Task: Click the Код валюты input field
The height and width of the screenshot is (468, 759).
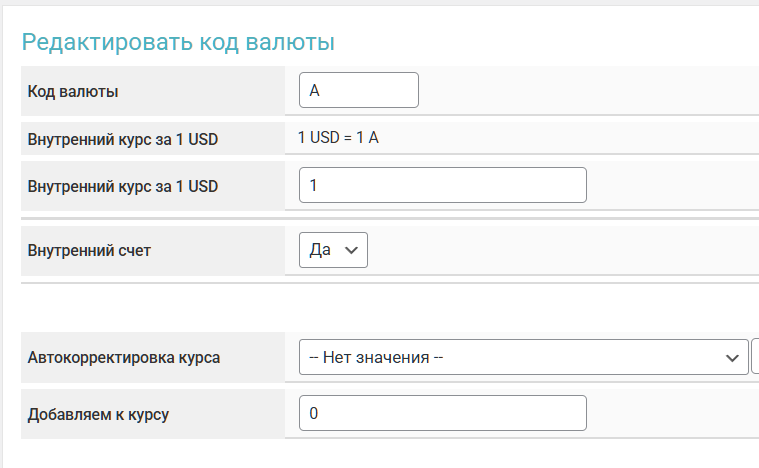Action: tap(358, 90)
